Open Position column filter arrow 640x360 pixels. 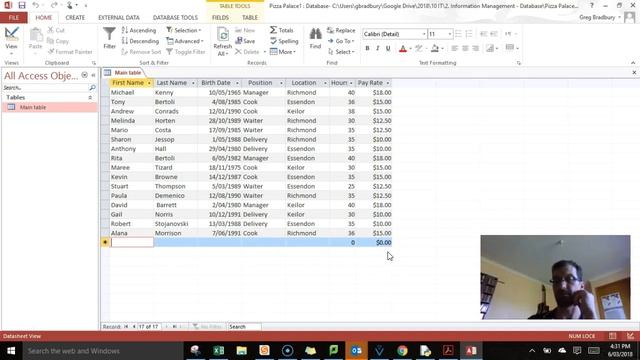[x=281, y=83]
